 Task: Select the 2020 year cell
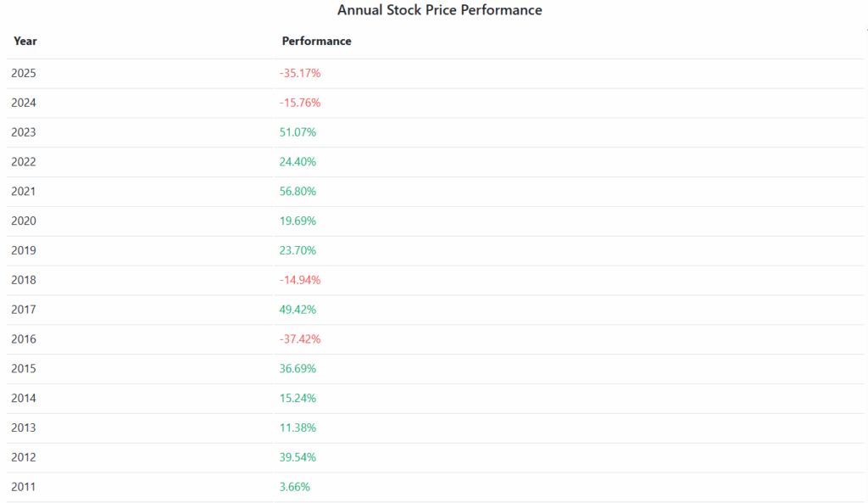pyautogui.click(x=24, y=221)
